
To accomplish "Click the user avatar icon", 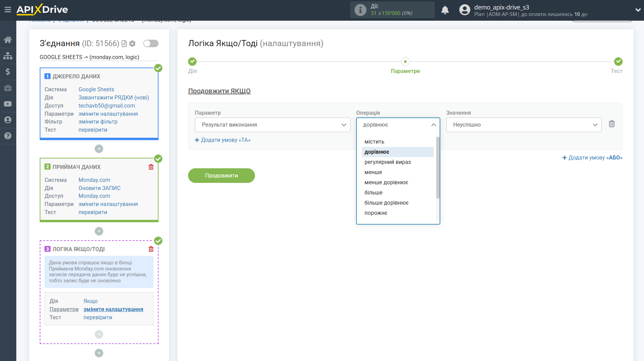I will pos(465,10).
